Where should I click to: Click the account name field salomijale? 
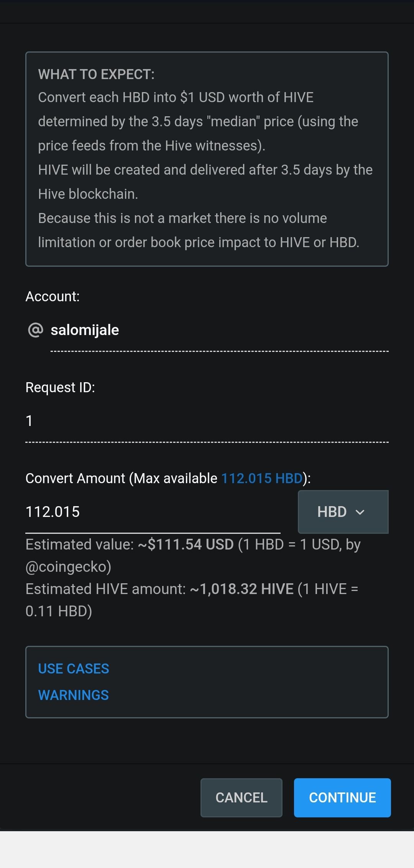pyautogui.click(x=219, y=330)
